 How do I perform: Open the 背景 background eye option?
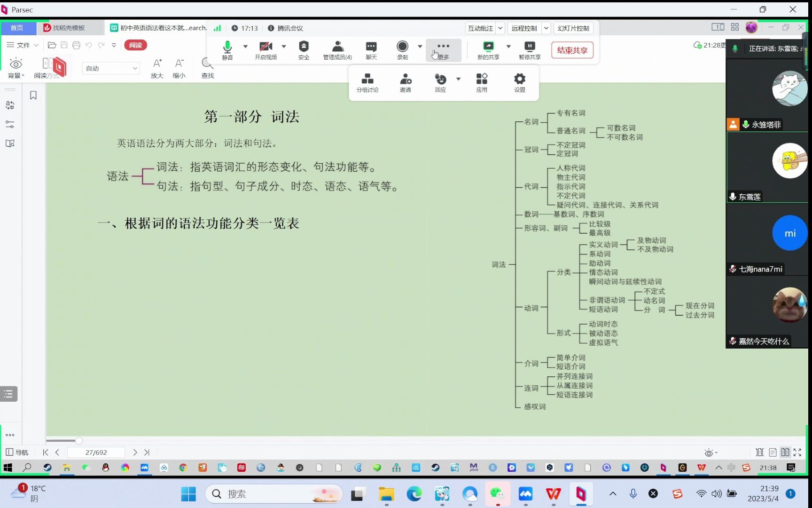click(x=16, y=68)
